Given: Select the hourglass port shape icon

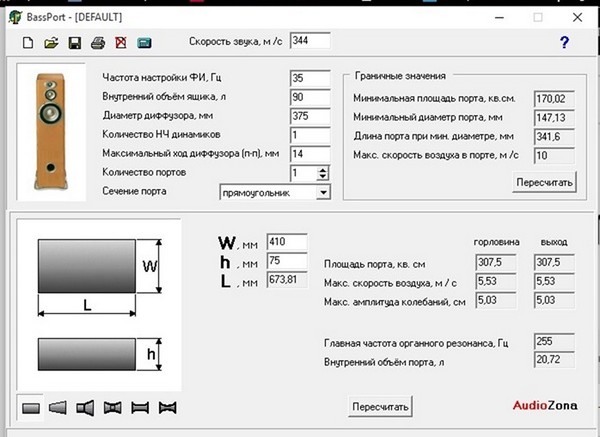Looking at the screenshot, I should (x=167, y=408).
